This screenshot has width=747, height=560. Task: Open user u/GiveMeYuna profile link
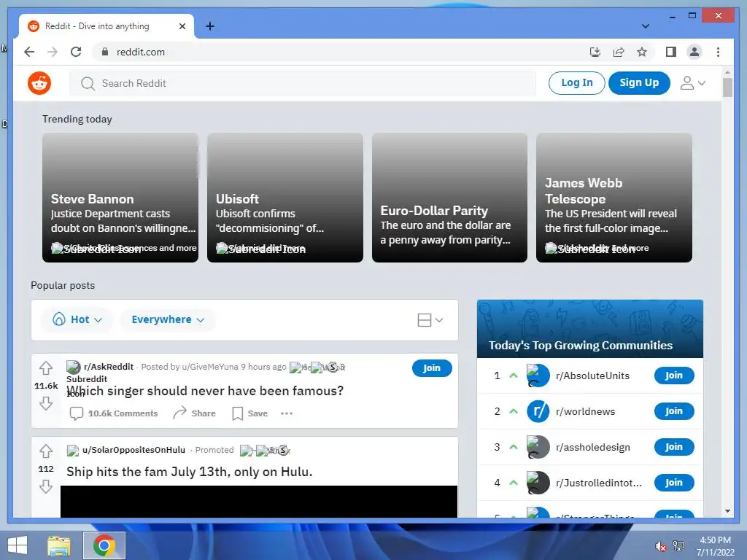tap(210, 367)
